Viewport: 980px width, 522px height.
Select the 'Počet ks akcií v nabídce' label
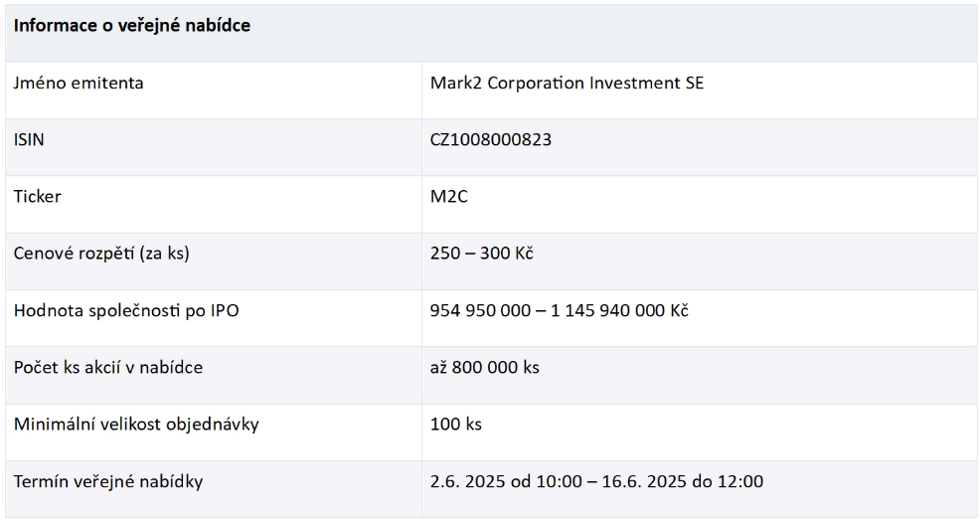tap(108, 368)
